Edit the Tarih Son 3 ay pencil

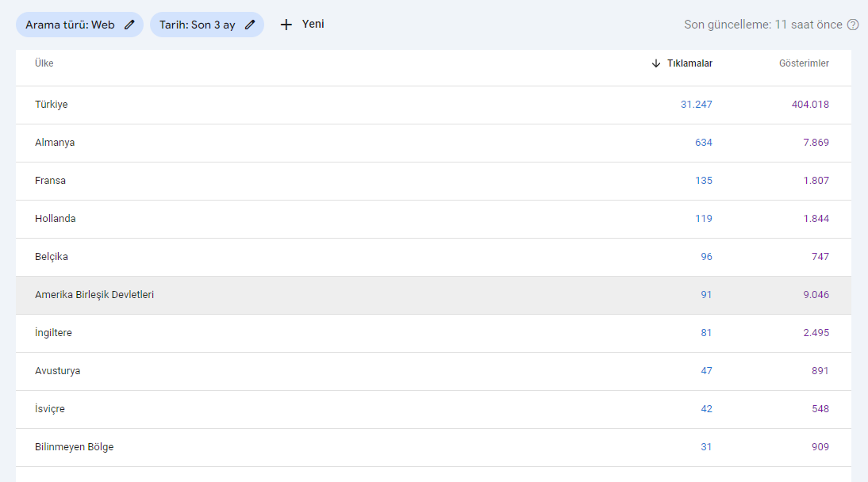tap(250, 25)
